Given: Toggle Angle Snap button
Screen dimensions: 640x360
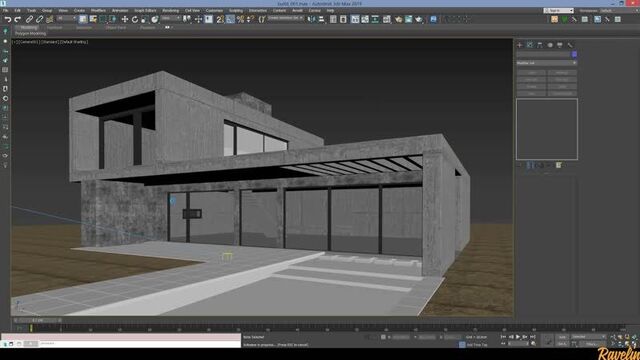Looking at the screenshot, I should click(230, 19).
